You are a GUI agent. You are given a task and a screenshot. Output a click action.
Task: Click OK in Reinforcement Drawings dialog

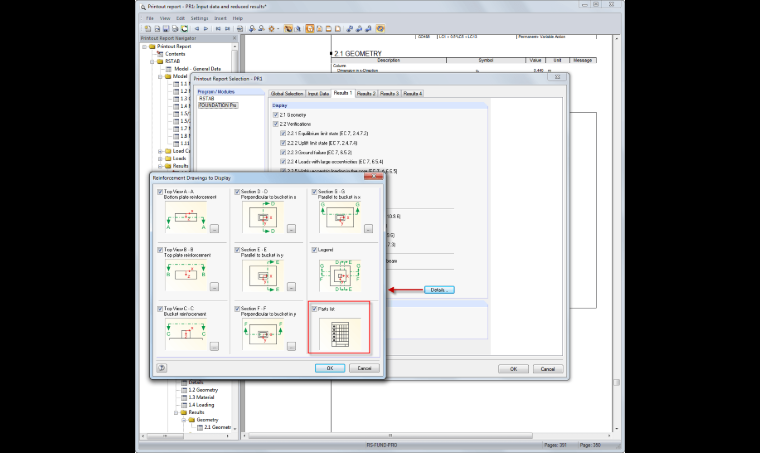[x=330, y=368]
